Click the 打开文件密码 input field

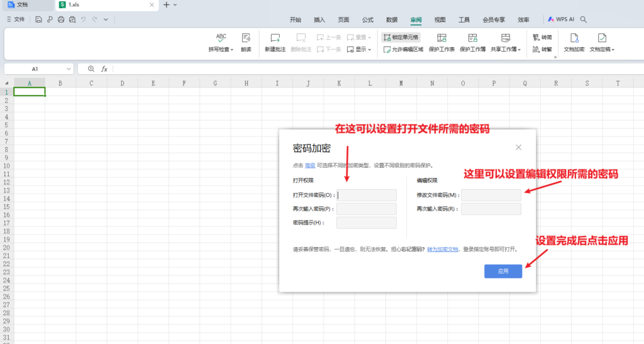366,195
